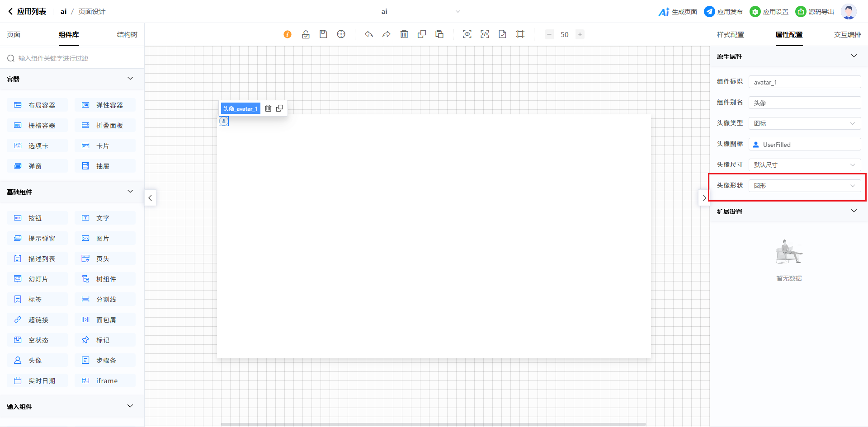The image size is (868, 427).
Task: Open the code view icon in toolbar
Action: point(485,34)
